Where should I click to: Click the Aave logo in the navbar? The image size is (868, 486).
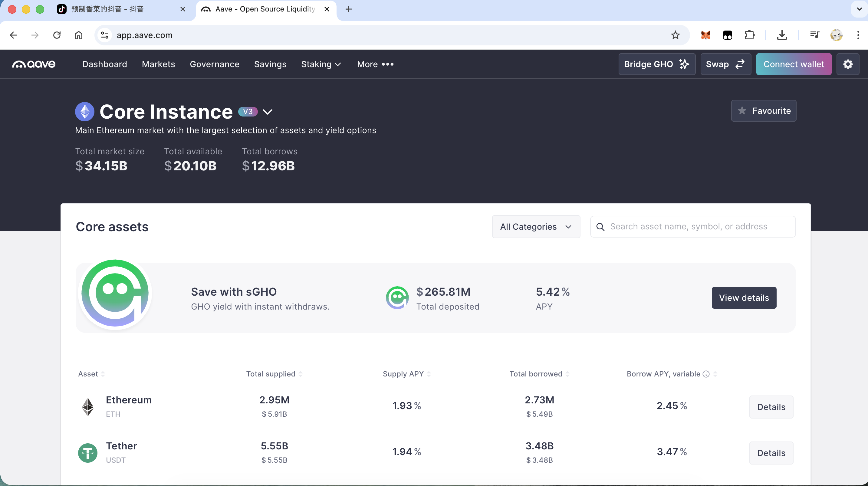34,64
